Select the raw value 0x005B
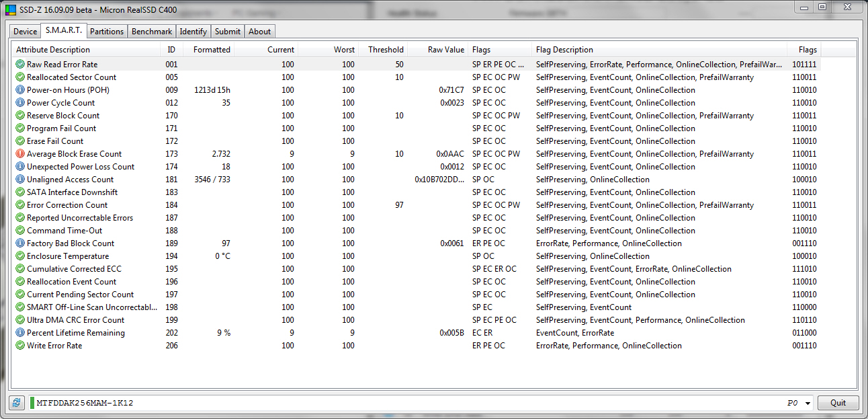Viewport: 868px width, 419px height. pos(451,333)
